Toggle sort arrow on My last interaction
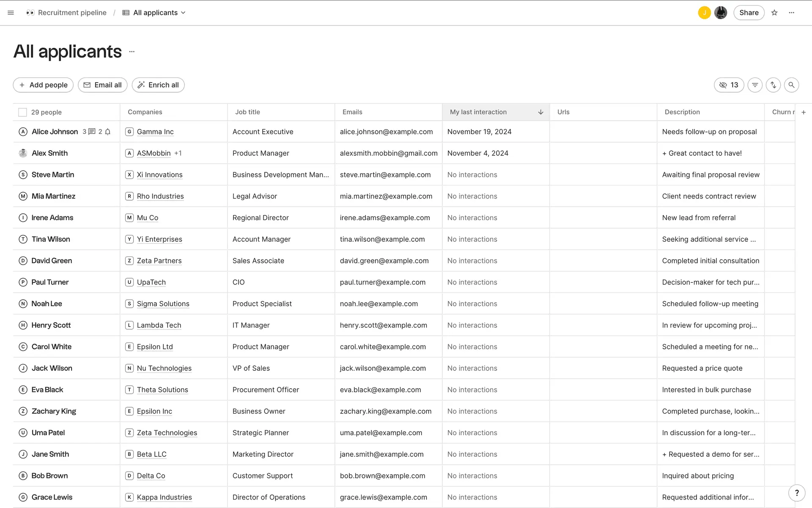Screen dimensions: 812x508 pos(540,112)
